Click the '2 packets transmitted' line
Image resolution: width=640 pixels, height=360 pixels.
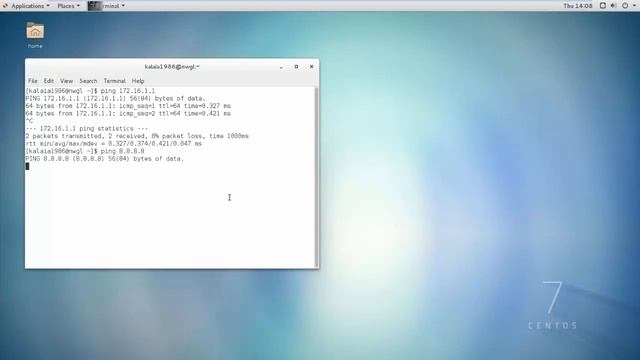(137, 136)
